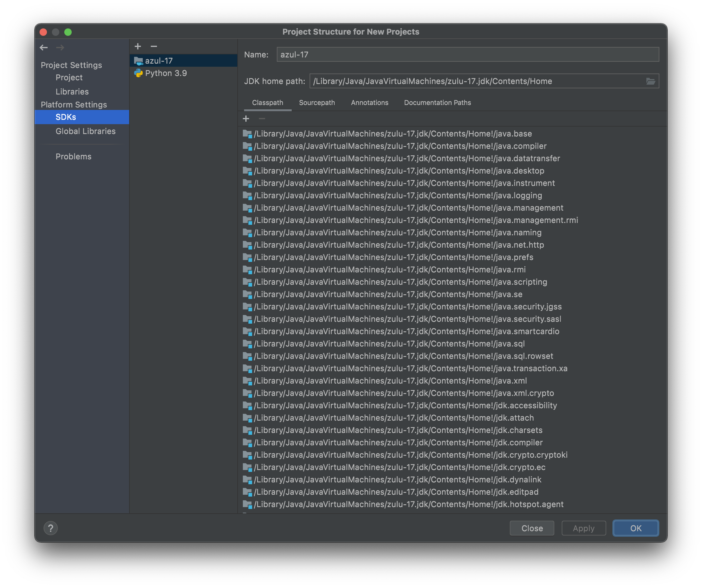
Task: Select the jdk.crypto.ec classpath entry
Action: (x=452, y=467)
